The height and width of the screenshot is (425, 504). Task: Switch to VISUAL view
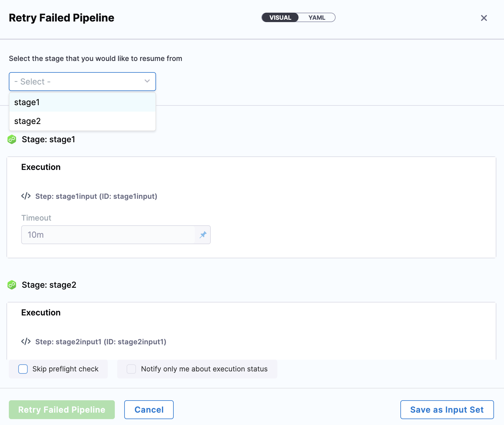280,18
